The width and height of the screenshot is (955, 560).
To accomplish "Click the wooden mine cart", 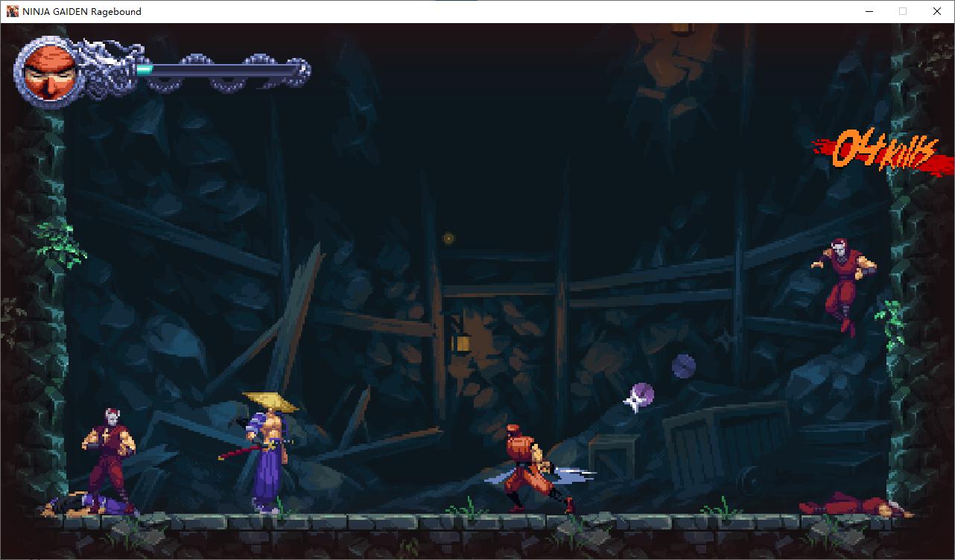I will coord(726,447).
